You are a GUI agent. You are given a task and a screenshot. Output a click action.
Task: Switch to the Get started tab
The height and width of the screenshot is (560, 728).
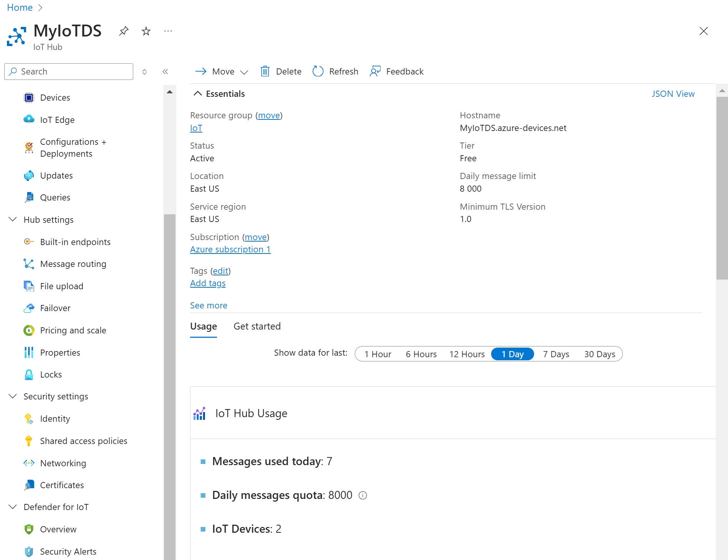(x=257, y=326)
